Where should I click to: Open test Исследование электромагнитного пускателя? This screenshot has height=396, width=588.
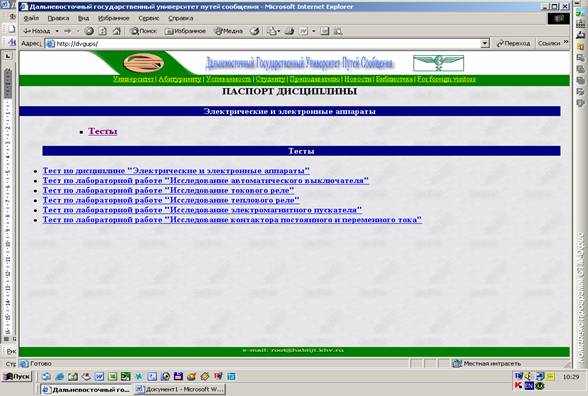(202, 210)
